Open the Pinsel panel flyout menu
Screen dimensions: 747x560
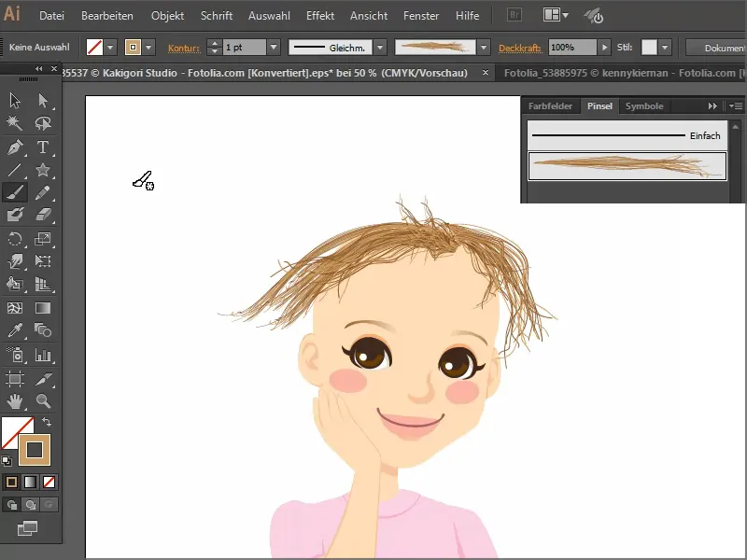pos(736,106)
